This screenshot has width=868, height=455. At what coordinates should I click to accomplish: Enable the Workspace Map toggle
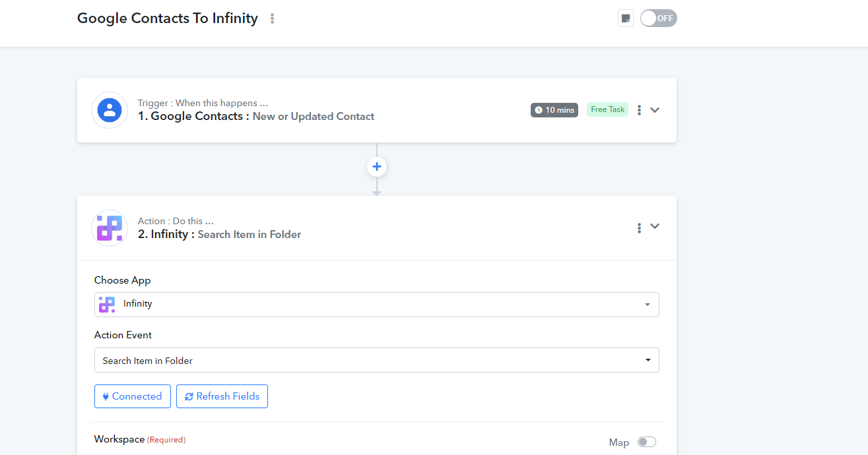(646, 442)
